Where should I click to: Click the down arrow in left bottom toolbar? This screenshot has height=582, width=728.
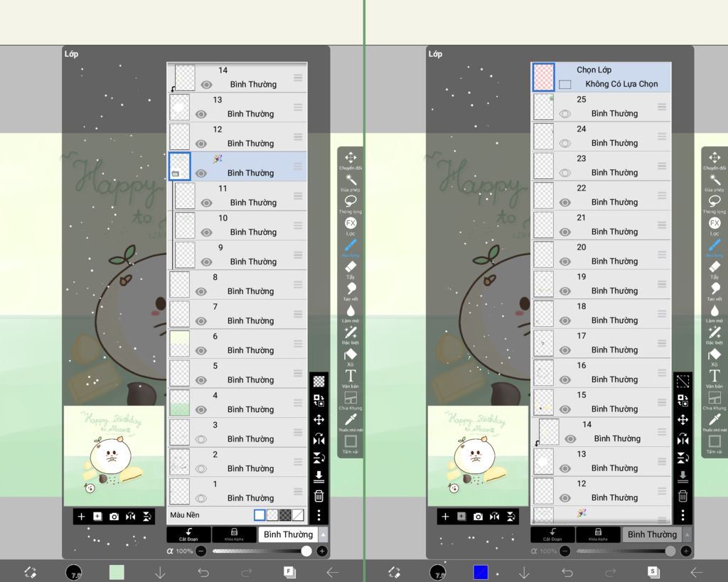click(x=160, y=572)
